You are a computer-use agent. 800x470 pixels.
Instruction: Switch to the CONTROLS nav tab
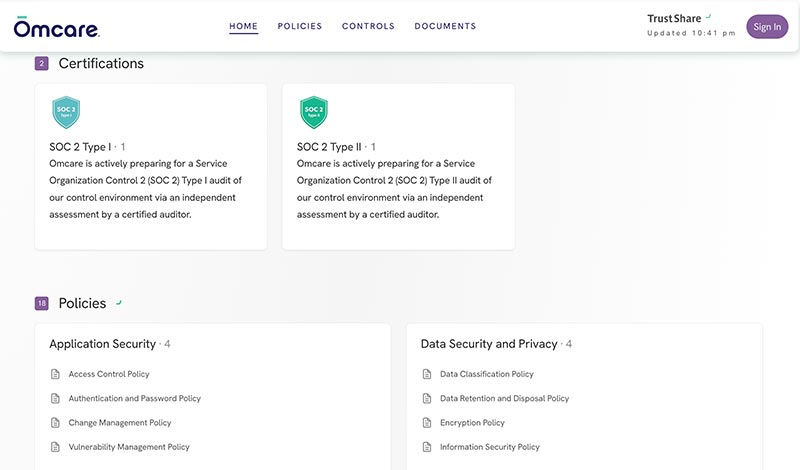[368, 26]
